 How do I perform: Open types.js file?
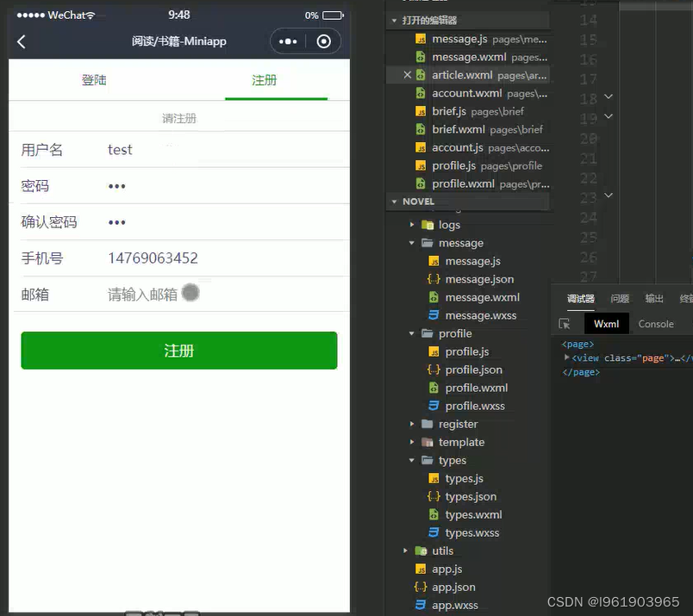456,478
